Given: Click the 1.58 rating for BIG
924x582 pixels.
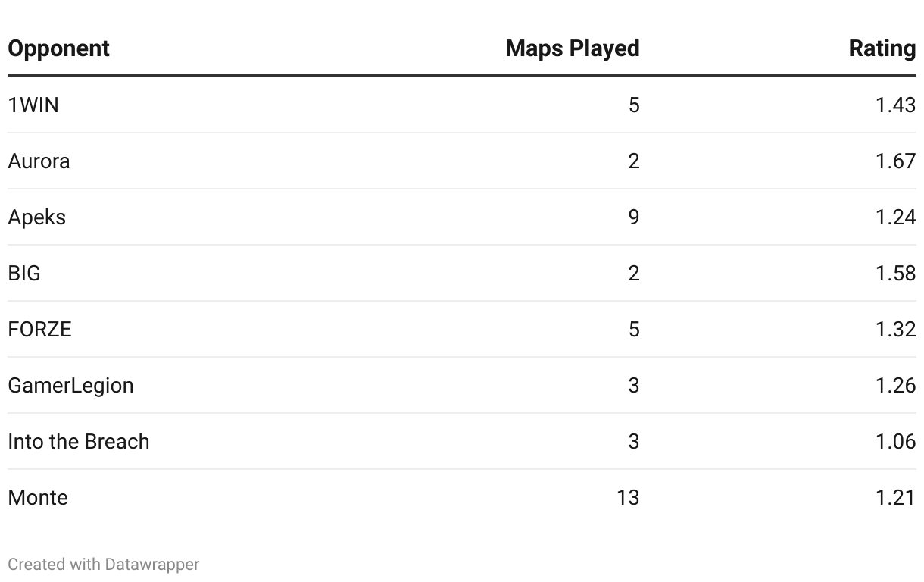Looking at the screenshot, I should [x=895, y=273].
